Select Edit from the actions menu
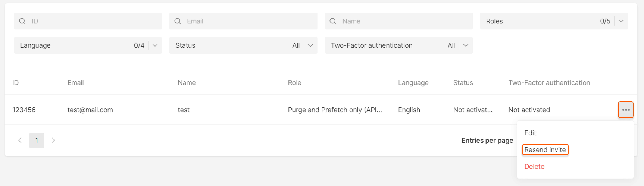This screenshot has height=186, width=644. 530,133
